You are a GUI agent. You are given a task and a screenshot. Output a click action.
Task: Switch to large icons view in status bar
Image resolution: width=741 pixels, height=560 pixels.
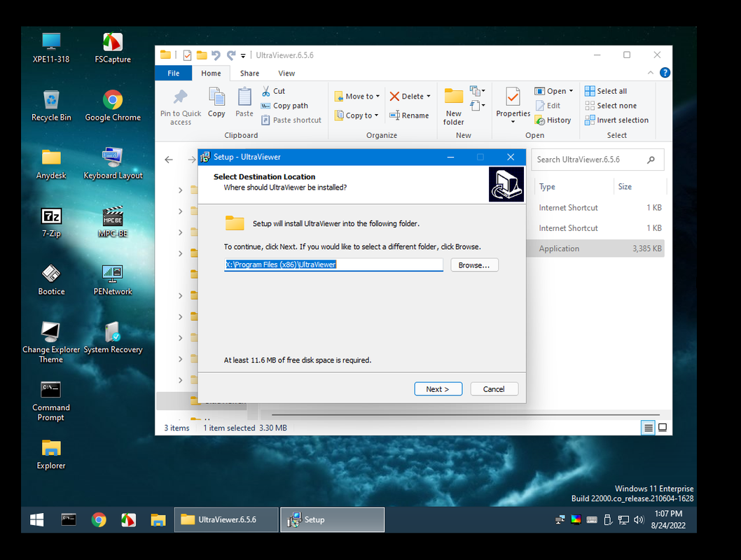[663, 428]
